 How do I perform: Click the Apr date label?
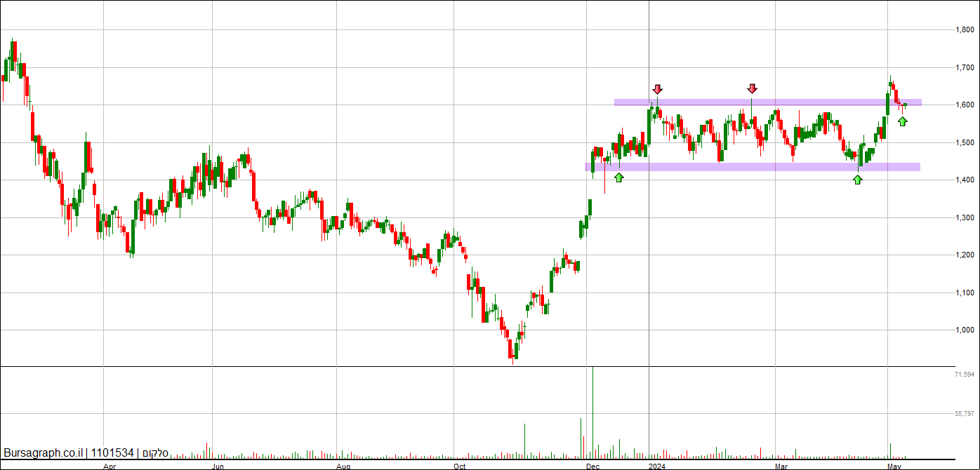110,466
